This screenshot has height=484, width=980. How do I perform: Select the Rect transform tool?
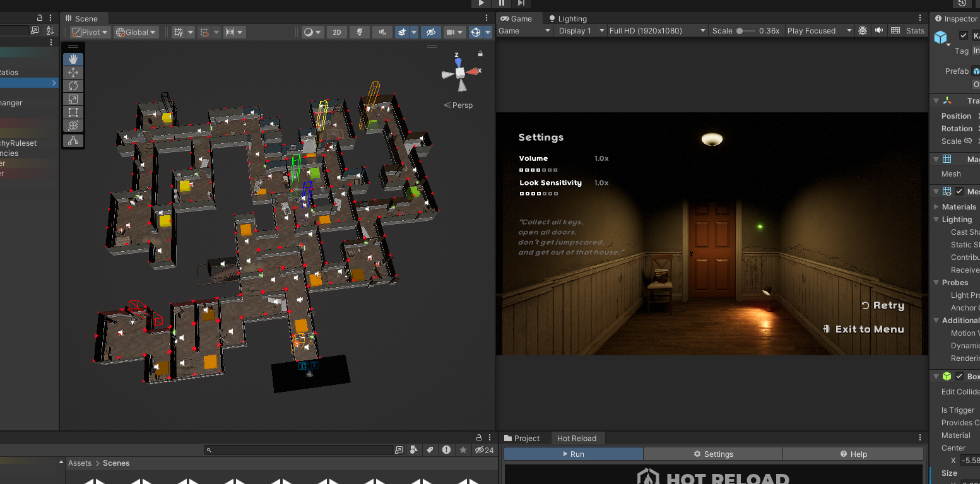[x=73, y=112]
